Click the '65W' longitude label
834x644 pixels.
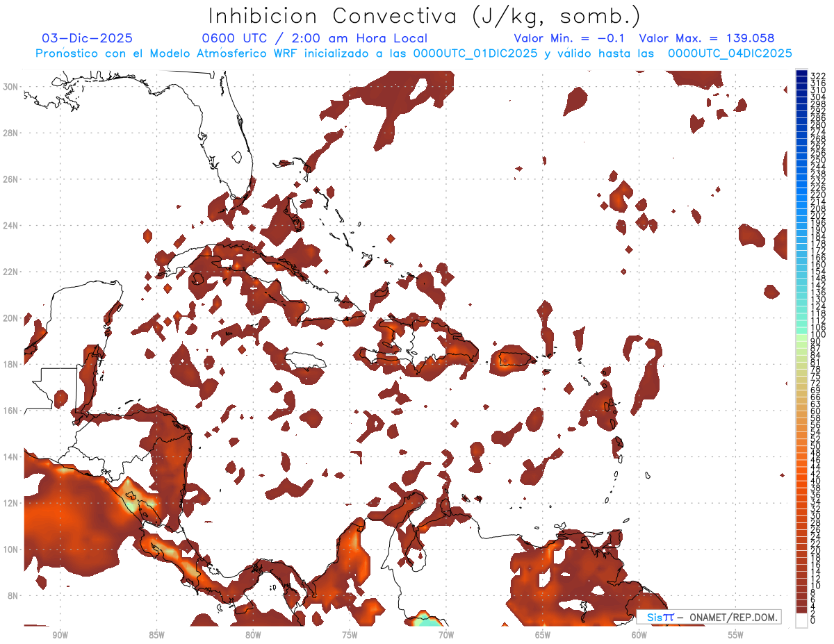coord(543,635)
